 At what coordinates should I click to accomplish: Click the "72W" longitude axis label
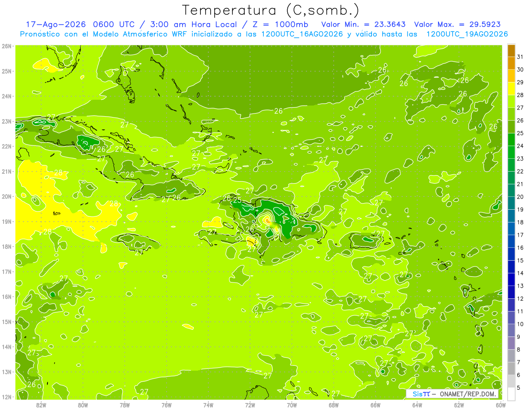(x=250, y=405)
